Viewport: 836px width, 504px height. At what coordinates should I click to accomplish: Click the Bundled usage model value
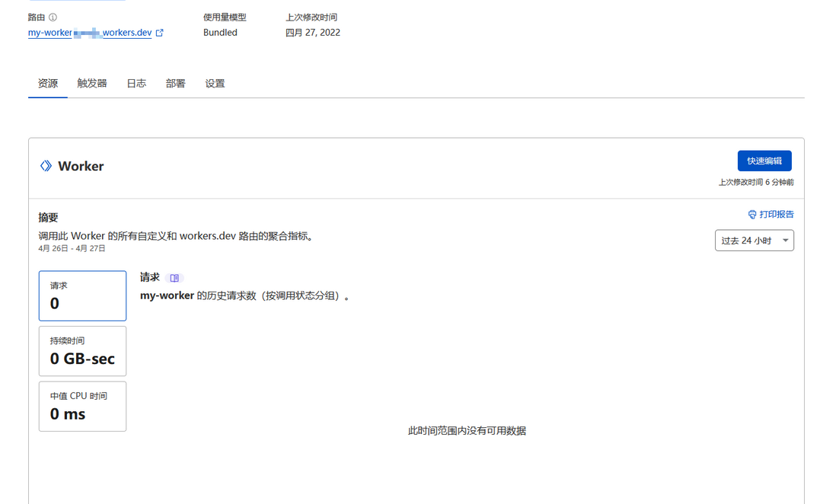tap(220, 33)
